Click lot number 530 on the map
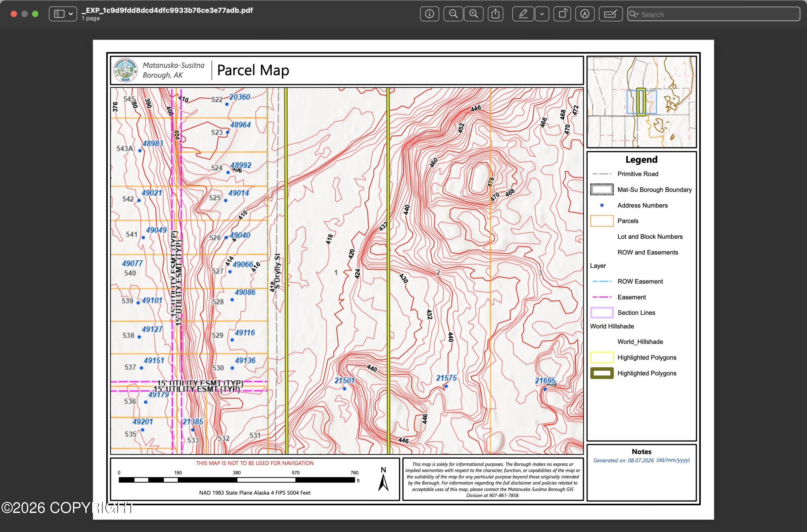 coord(218,368)
